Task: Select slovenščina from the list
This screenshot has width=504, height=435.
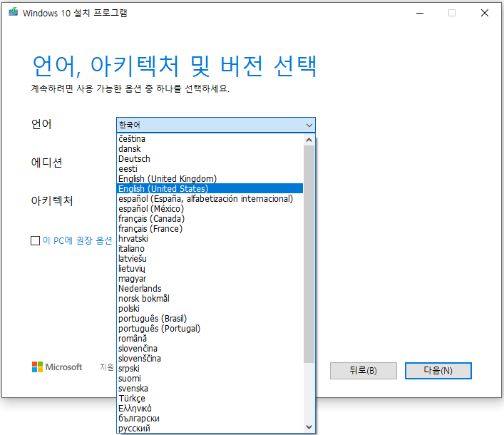Action: [210, 358]
